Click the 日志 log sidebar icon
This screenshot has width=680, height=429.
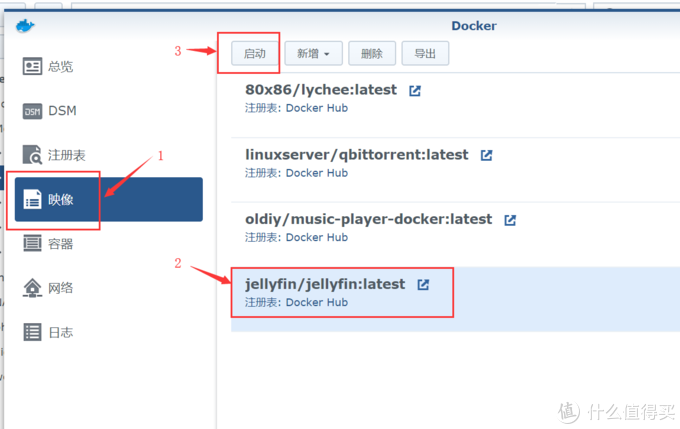tap(33, 332)
